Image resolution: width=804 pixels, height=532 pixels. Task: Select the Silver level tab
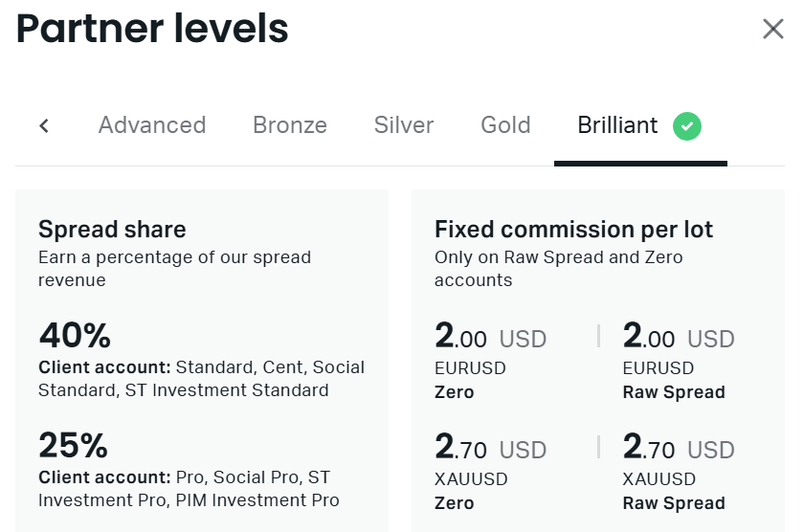(x=404, y=125)
